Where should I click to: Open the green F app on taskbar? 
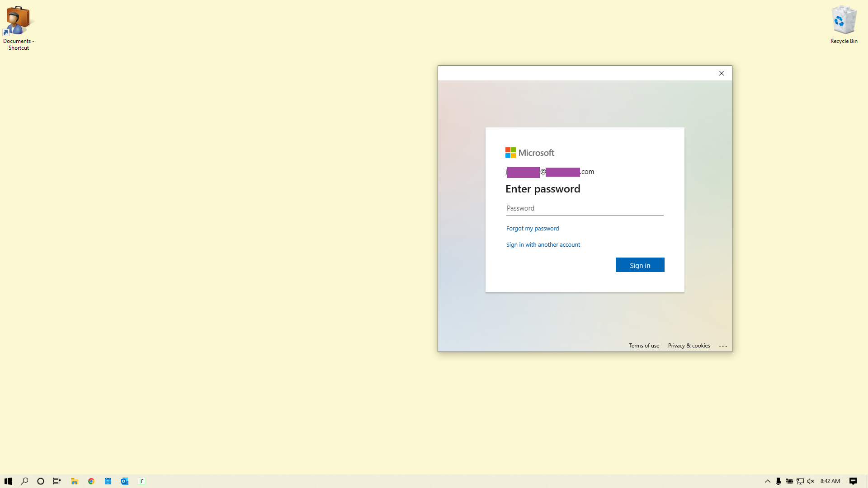142,481
